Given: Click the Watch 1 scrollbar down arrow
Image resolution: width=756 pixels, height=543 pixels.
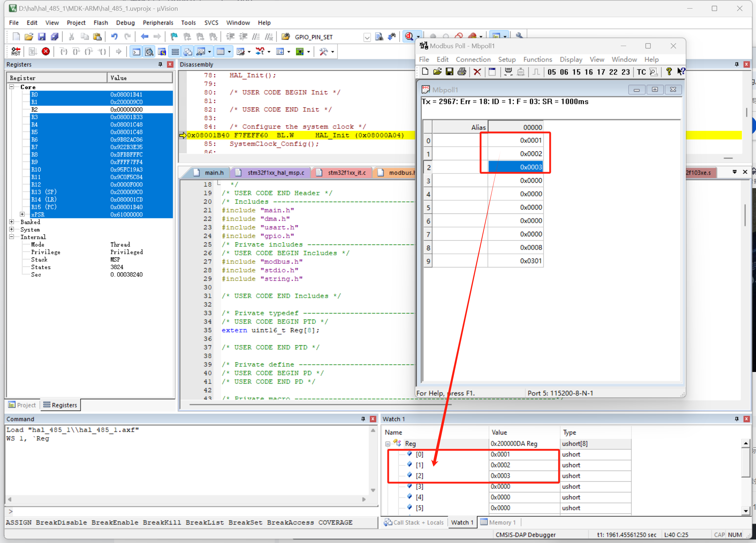Looking at the screenshot, I should 746,511.
